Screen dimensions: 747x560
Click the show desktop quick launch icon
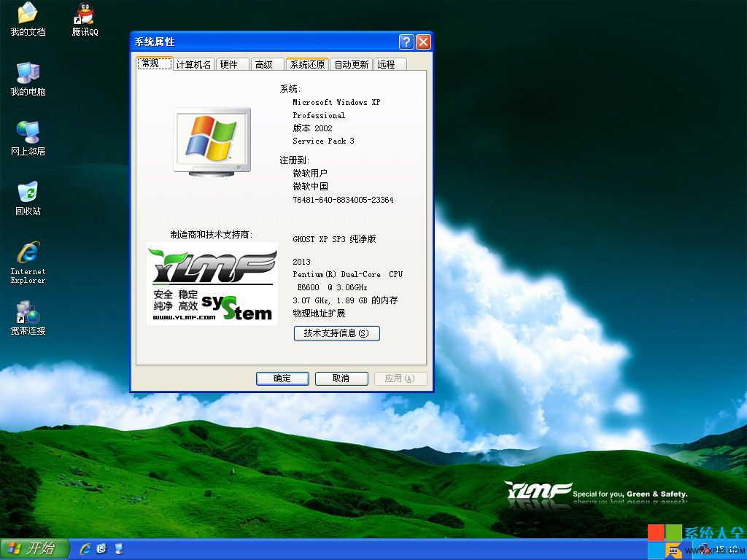point(119,548)
